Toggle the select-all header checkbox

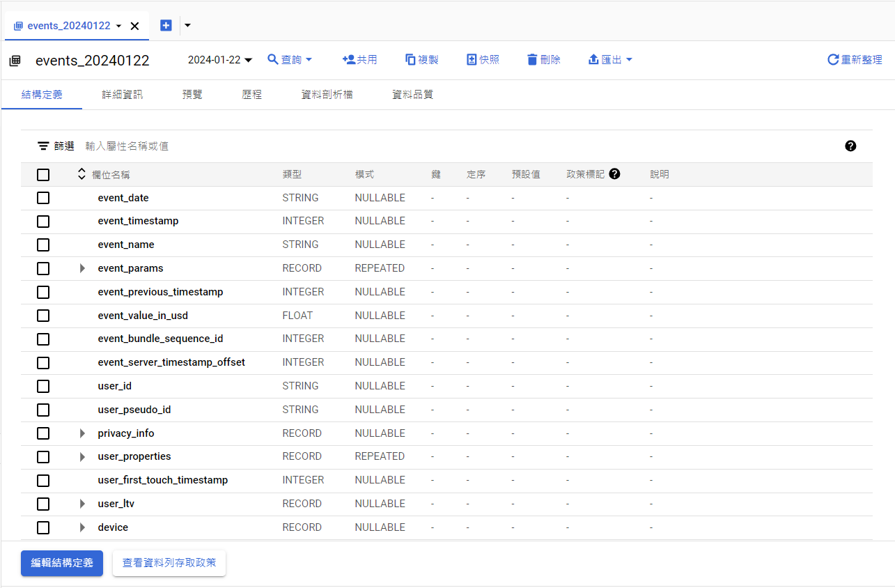coord(43,175)
